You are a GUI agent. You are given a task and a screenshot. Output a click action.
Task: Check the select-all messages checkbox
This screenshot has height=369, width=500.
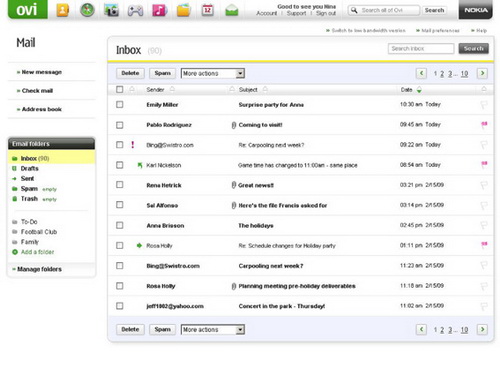tap(119, 89)
